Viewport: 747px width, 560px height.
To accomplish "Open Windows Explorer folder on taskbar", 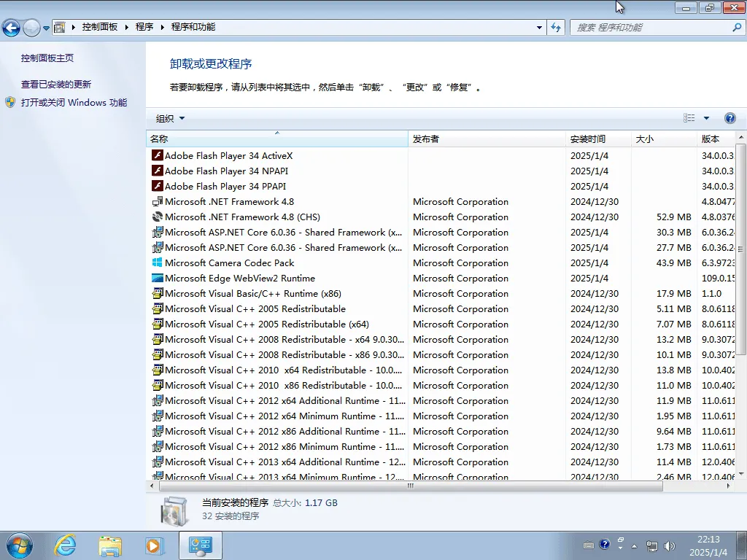I will (x=110, y=545).
